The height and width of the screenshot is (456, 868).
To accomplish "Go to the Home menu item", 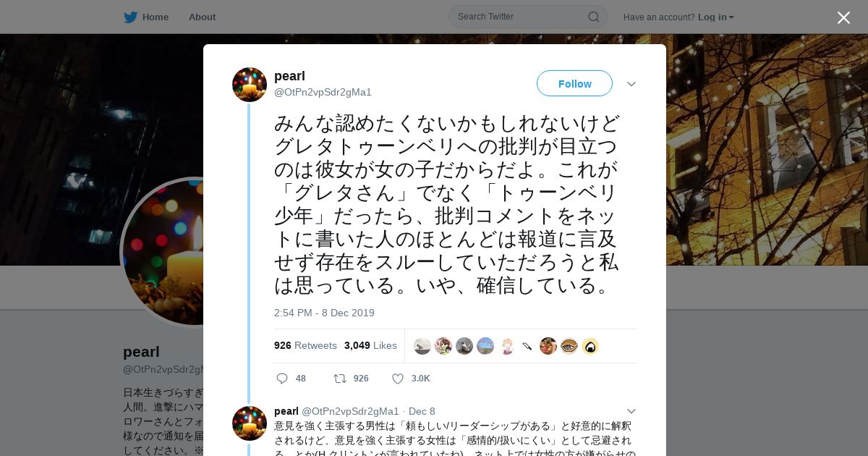I will (x=155, y=17).
